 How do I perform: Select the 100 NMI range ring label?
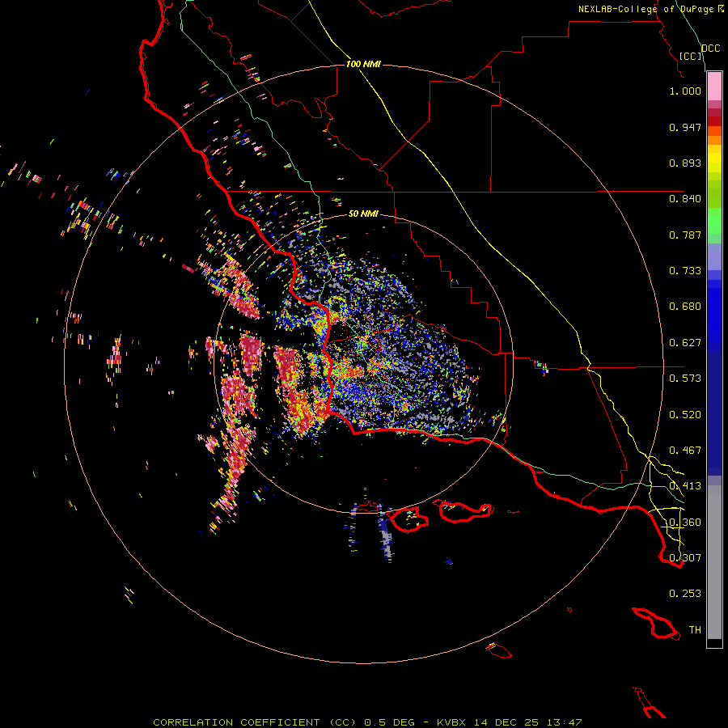[363, 64]
